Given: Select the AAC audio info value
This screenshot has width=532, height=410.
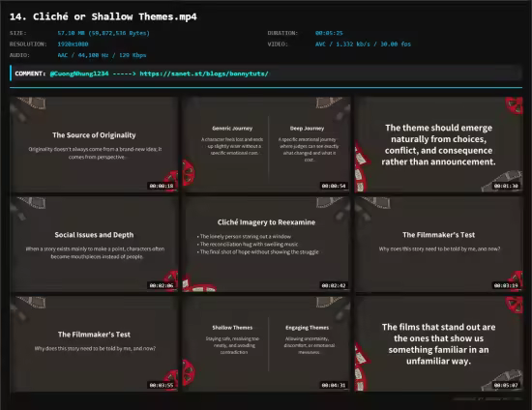Looking at the screenshot, I should click(102, 55).
